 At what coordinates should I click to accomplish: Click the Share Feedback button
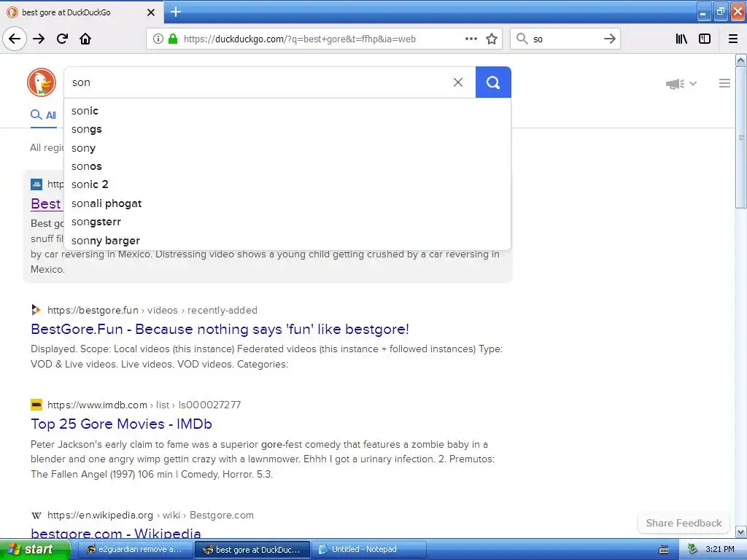pyautogui.click(x=684, y=523)
